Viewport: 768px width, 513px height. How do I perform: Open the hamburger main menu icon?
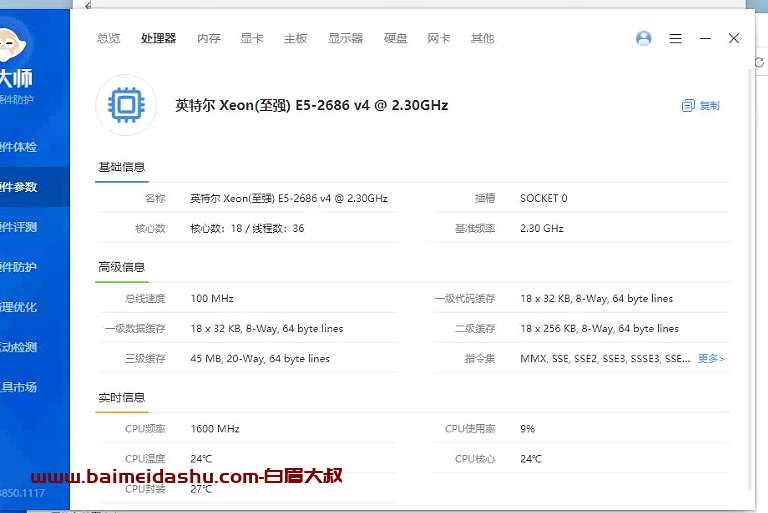pos(675,38)
